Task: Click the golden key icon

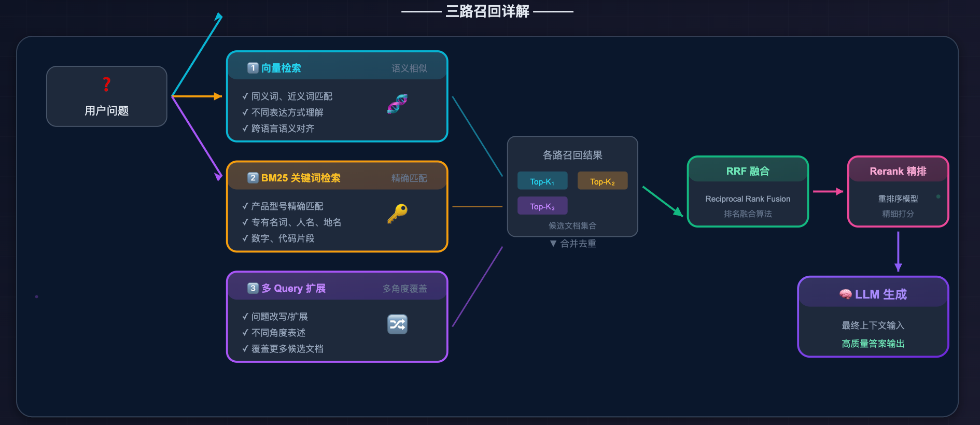Action: pyautogui.click(x=397, y=213)
